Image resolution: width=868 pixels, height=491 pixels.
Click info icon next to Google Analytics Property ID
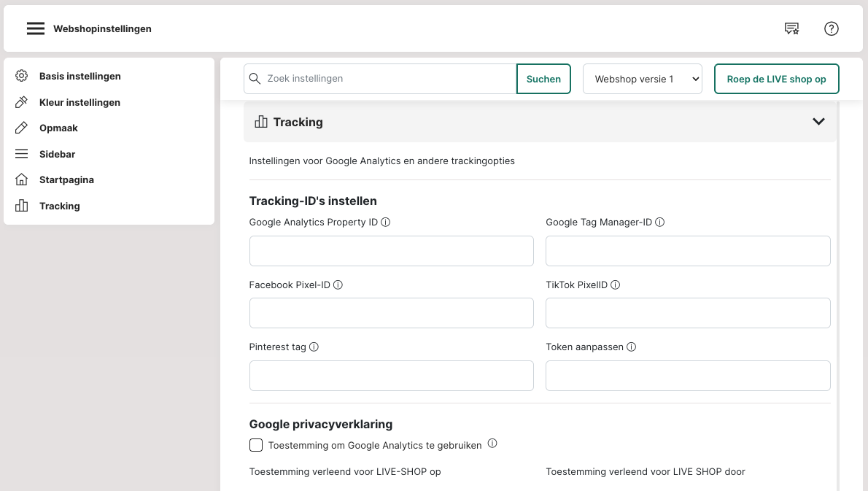coord(386,223)
